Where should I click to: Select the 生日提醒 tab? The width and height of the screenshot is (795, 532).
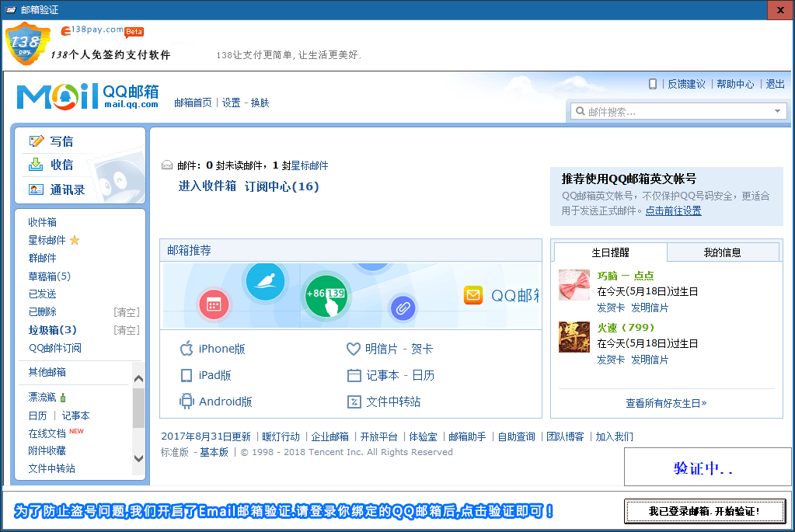[x=610, y=252]
